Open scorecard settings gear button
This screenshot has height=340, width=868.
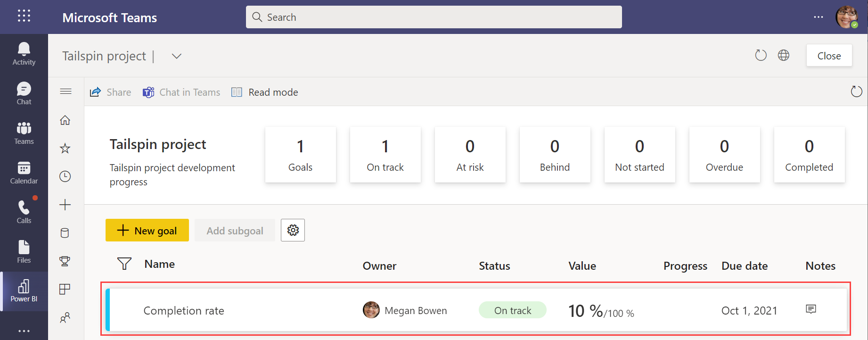(x=293, y=230)
